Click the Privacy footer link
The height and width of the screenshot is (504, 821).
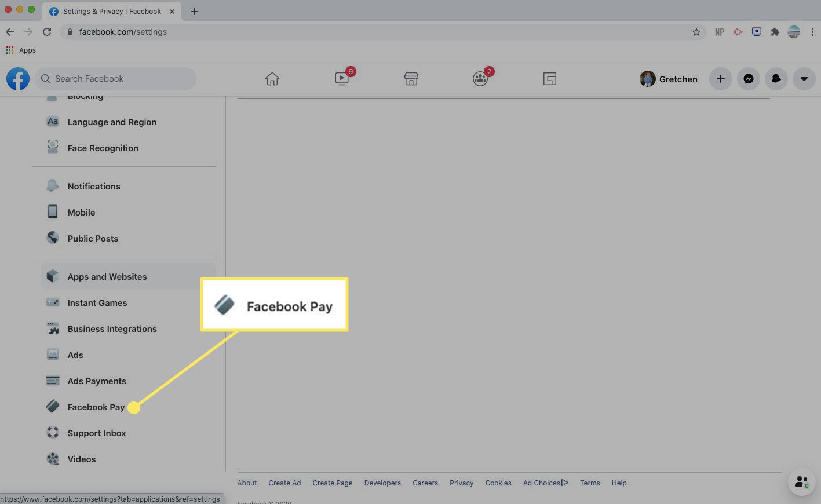click(x=461, y=483)
